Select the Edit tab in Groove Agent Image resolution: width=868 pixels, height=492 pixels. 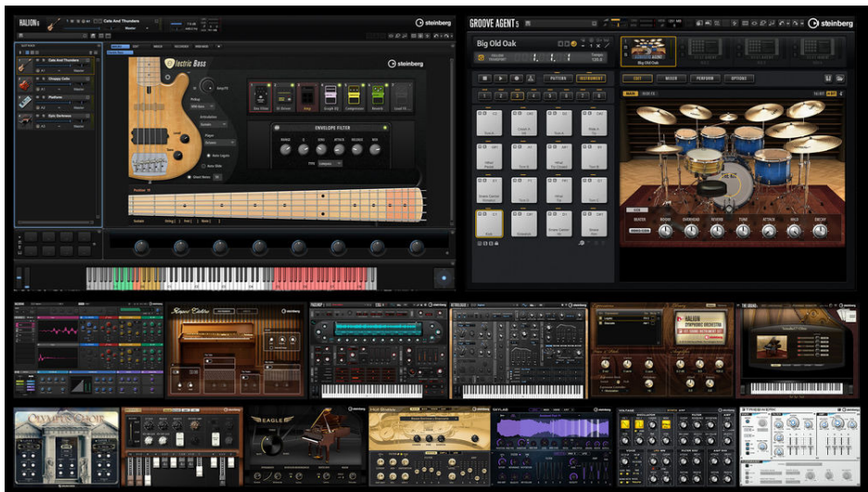tap(637, 79)
